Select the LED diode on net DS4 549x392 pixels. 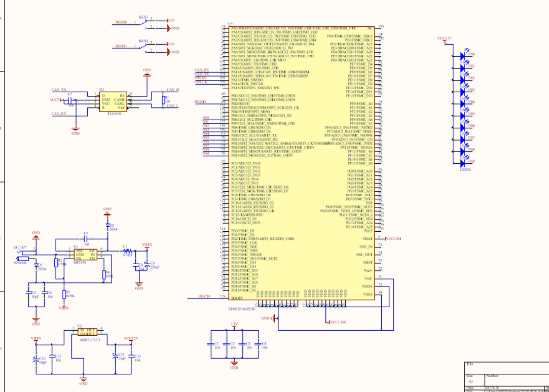pyautogui.click(x=463, y=103)
